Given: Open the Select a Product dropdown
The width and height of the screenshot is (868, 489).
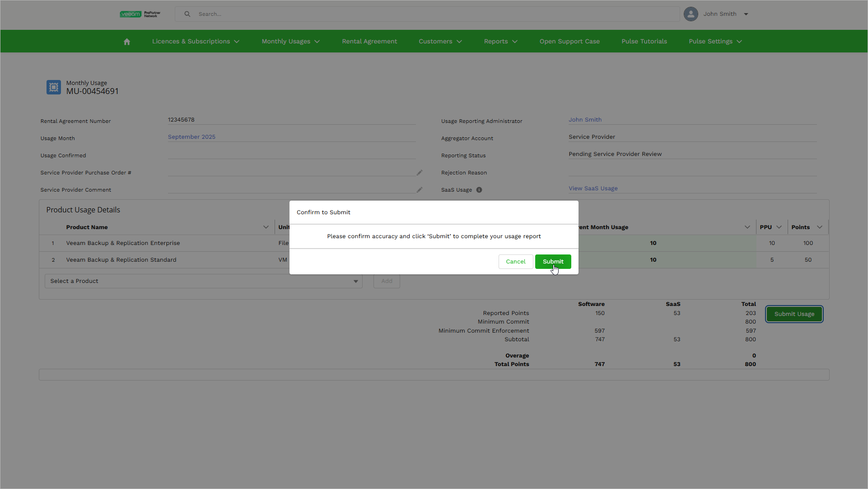Looking at the screenshot, I should click(203, 281).
